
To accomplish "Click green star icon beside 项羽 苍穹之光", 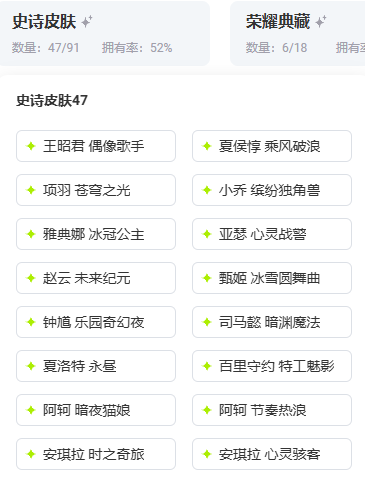I will (31, 190).
